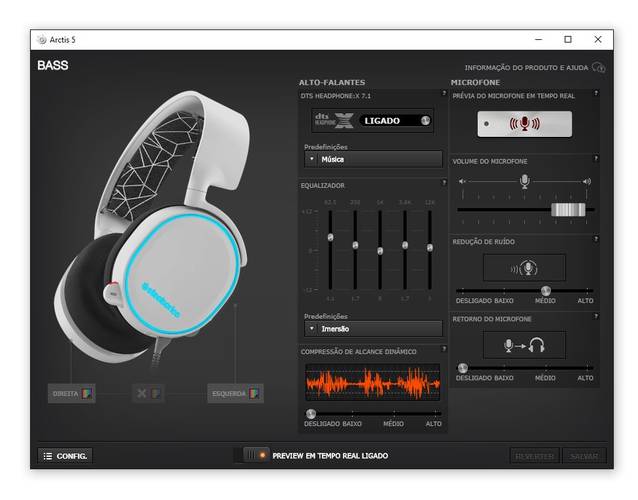
Task: Click the 250 Hz equalizer slider handle
Action: (x=355, y=245)
